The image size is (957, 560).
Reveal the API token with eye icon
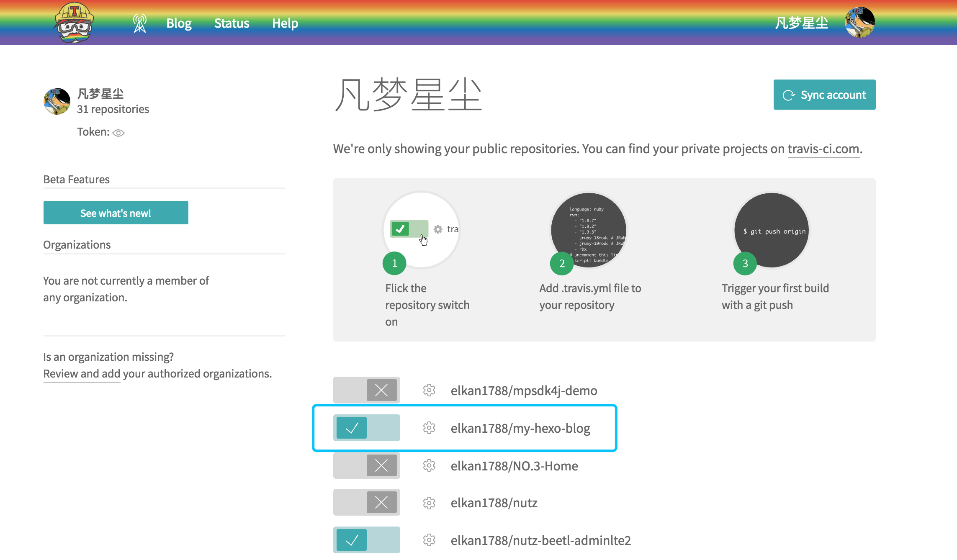(118, 133)
